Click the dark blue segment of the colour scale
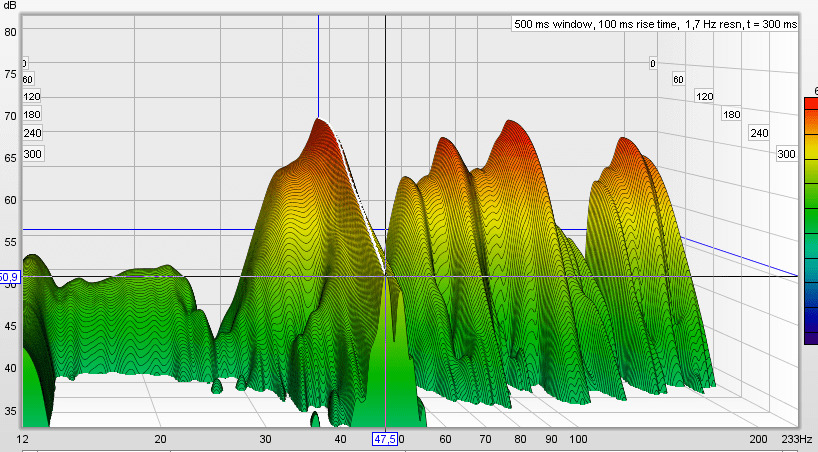This screenshot has height=452, width=818. (810, 322)
